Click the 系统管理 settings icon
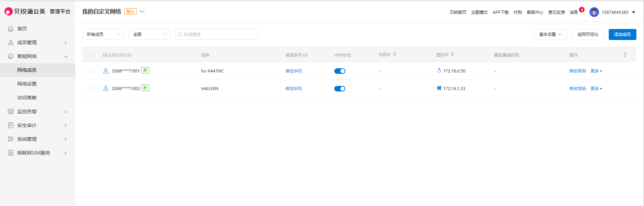Viewport: 644px width, 206px height. coord(11,139)
